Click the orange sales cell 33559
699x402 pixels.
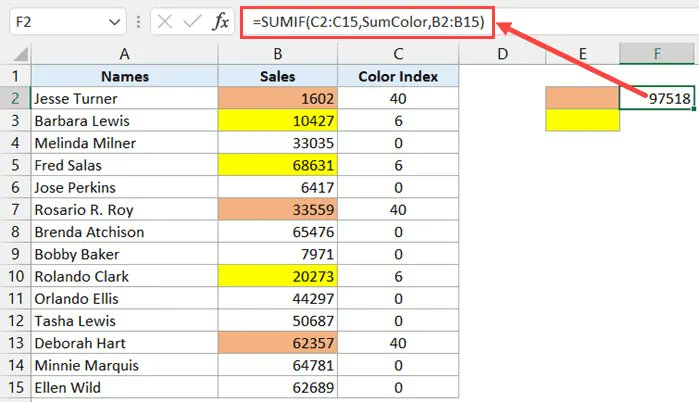coord(278,209)
